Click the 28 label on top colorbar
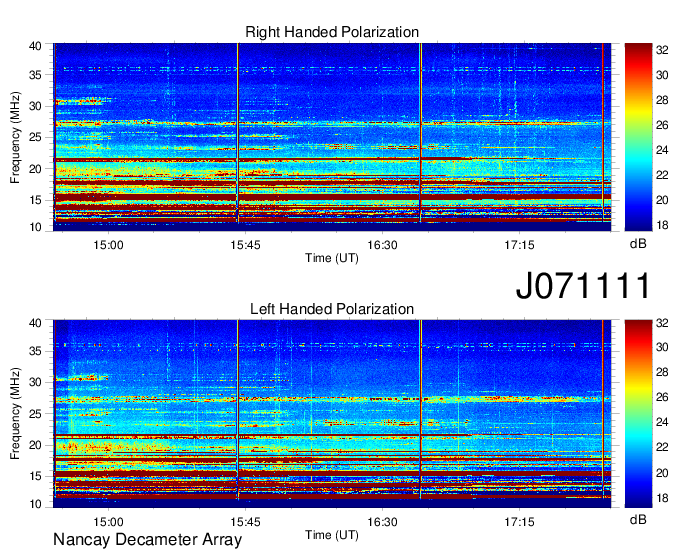The width and height of the screenshot is (680, 552). pos(662,100)
